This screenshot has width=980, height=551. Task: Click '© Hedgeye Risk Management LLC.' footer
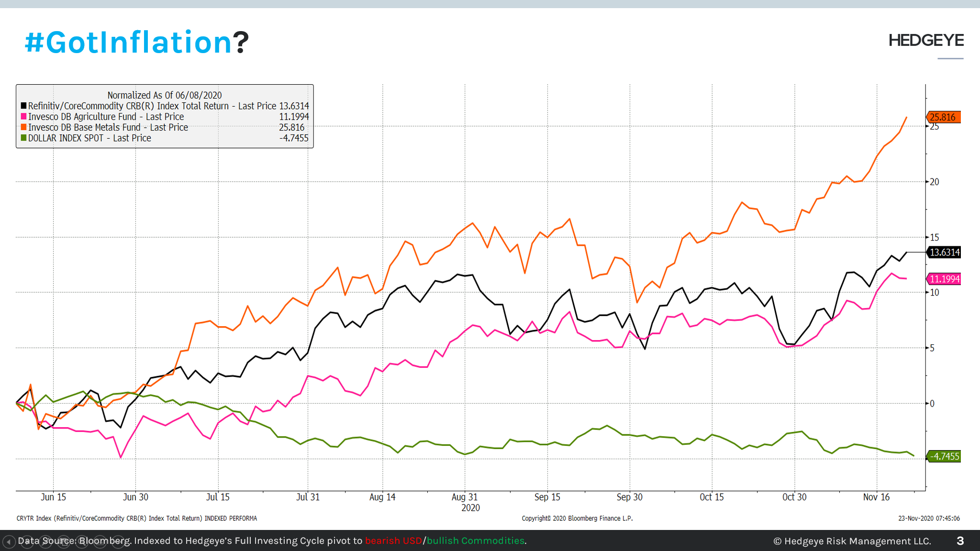point(852,541)
